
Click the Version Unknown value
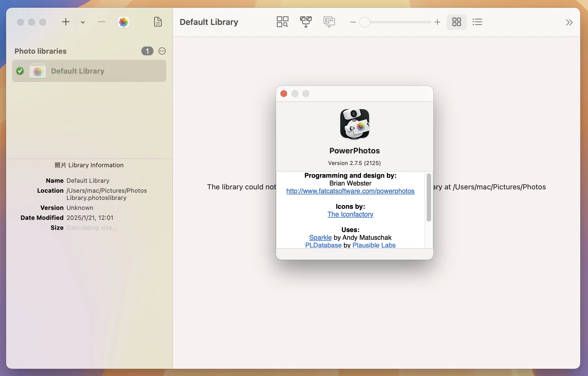pyautogui.click(x=80, y=208)
